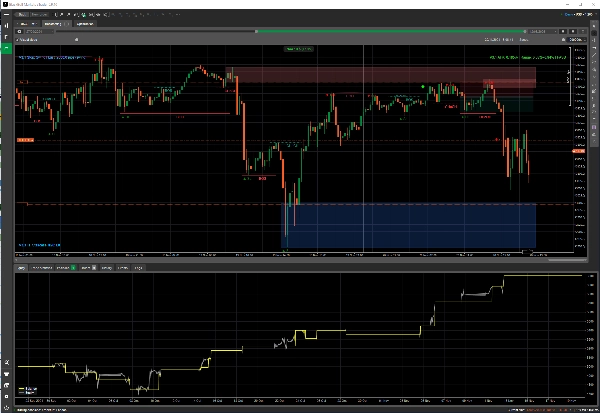600x413 pixels.
Task: Click the second playback button after end date
Action: (573, 31)
